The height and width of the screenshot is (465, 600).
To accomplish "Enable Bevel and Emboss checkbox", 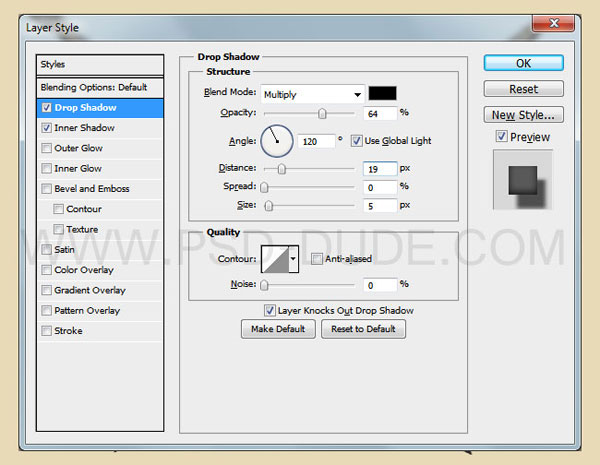I will point(46,189).
